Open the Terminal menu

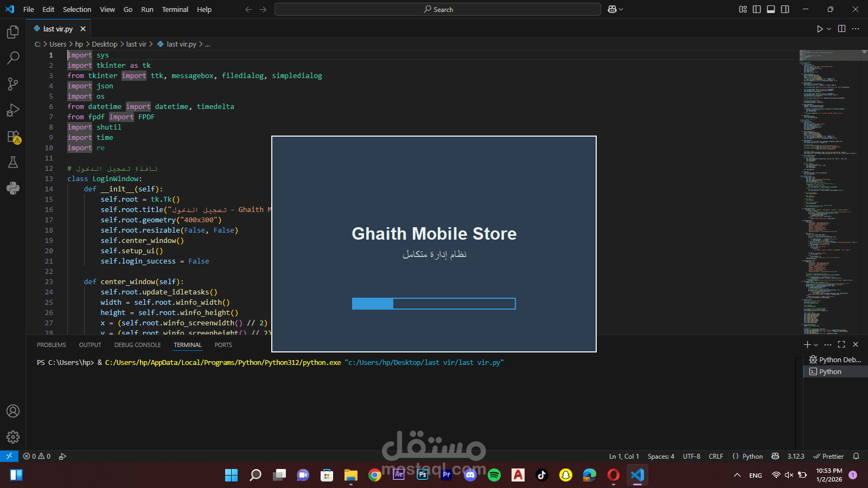click(175, 9)
